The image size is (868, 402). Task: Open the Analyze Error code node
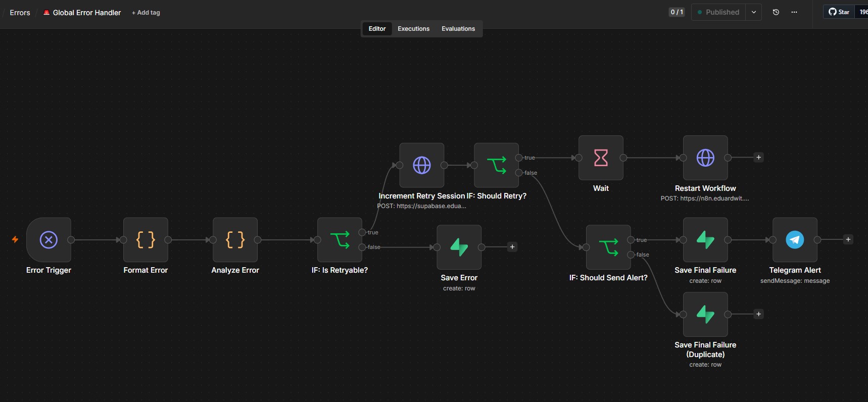pyautogui.click(x=235, y=240)
